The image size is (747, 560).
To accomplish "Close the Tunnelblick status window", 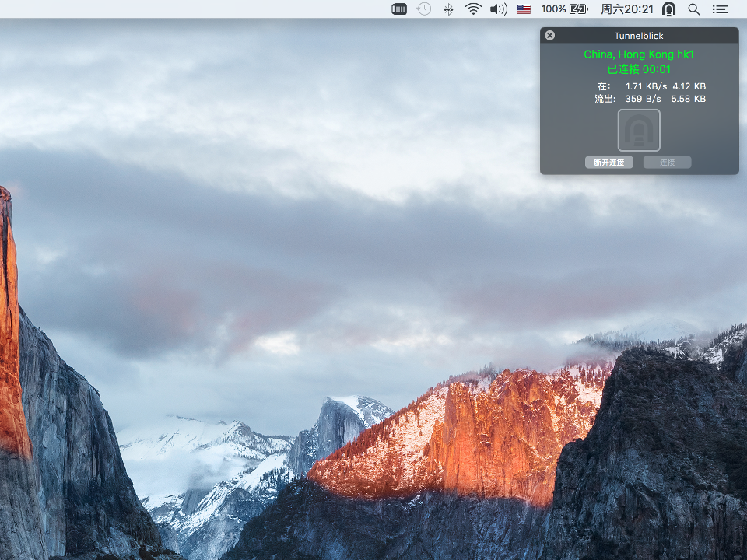I will 550,35.
